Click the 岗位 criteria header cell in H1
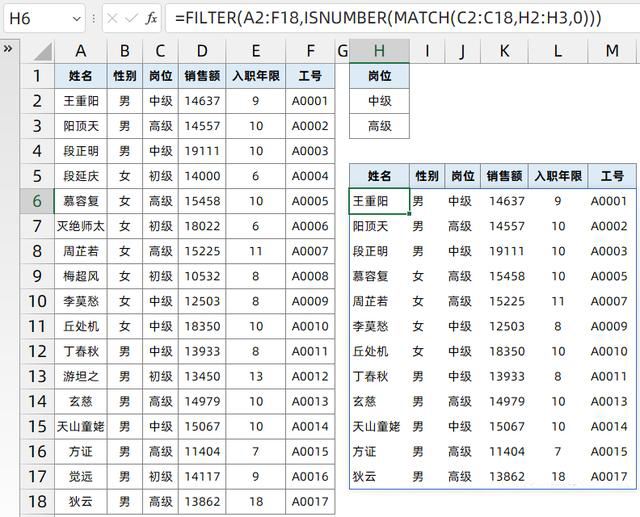 379,76
